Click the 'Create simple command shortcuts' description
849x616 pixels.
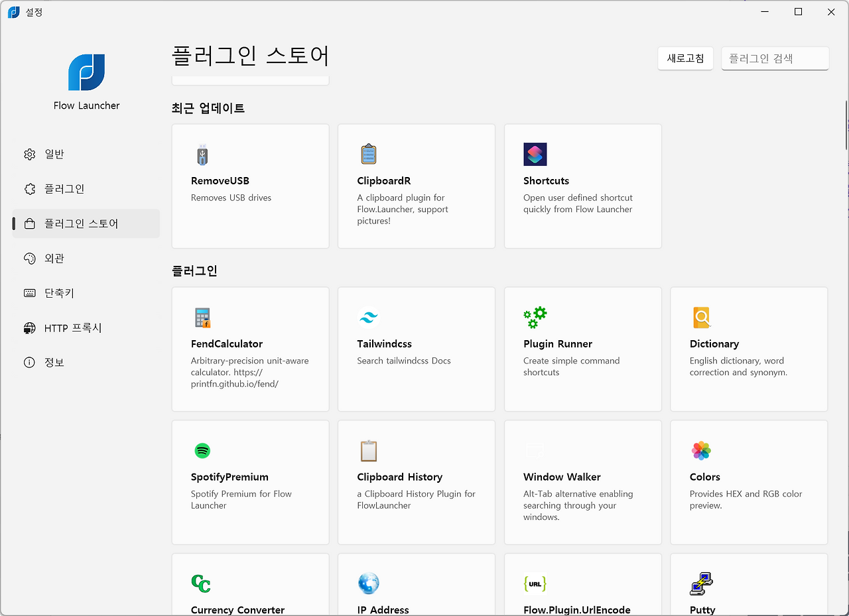[572, 367]
